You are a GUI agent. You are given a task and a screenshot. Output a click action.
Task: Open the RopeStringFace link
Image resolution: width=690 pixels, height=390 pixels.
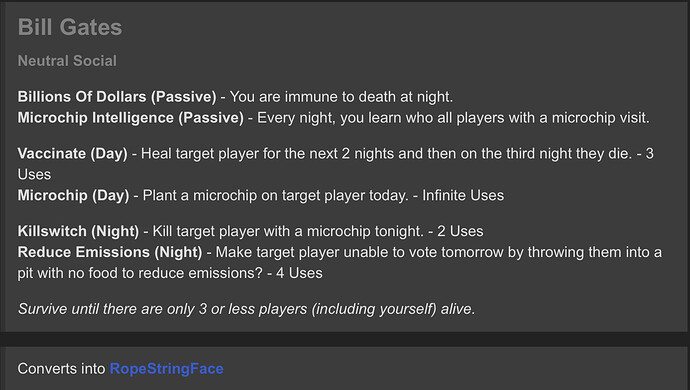click(x=166, y=368)
